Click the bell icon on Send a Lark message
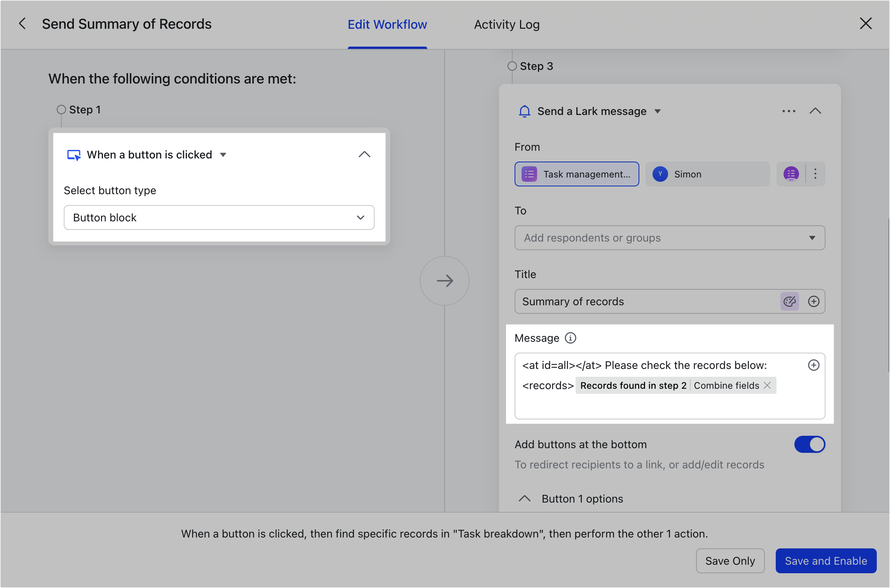 pyautogui.click(x=524, y=111)
